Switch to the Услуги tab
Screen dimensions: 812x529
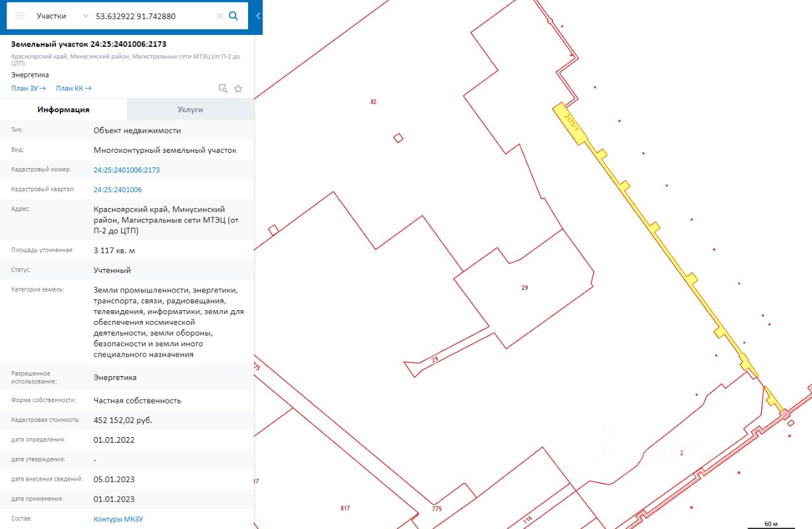point(190,109)
